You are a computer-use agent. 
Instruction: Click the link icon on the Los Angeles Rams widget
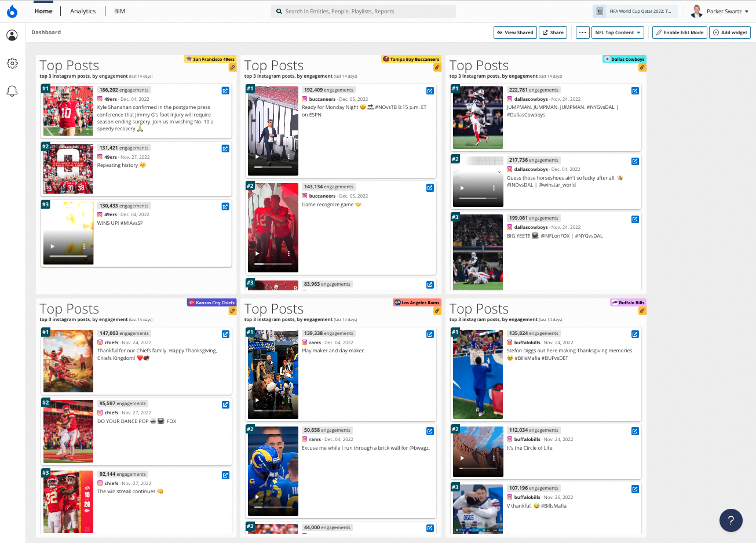(x=437, y=311)
